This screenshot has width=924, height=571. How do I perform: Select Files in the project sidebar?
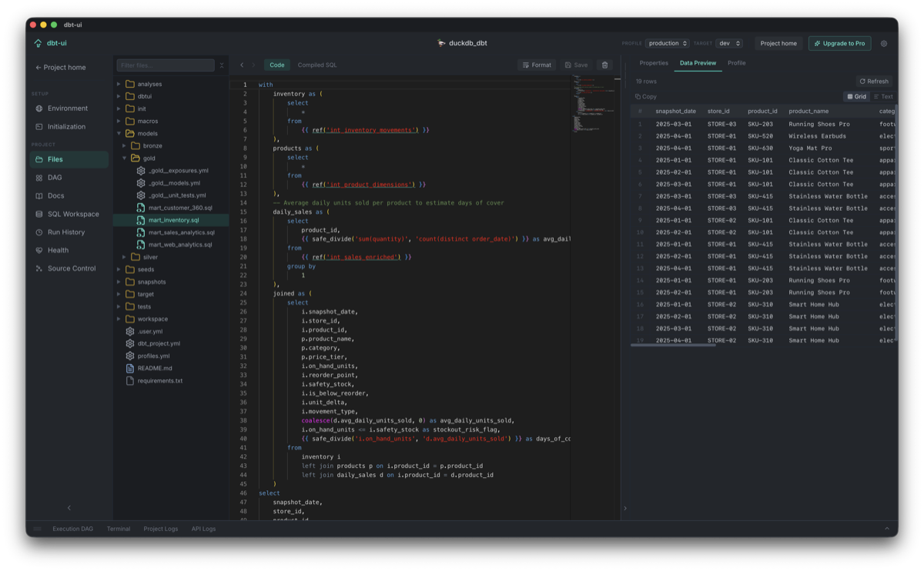point(69,159)
